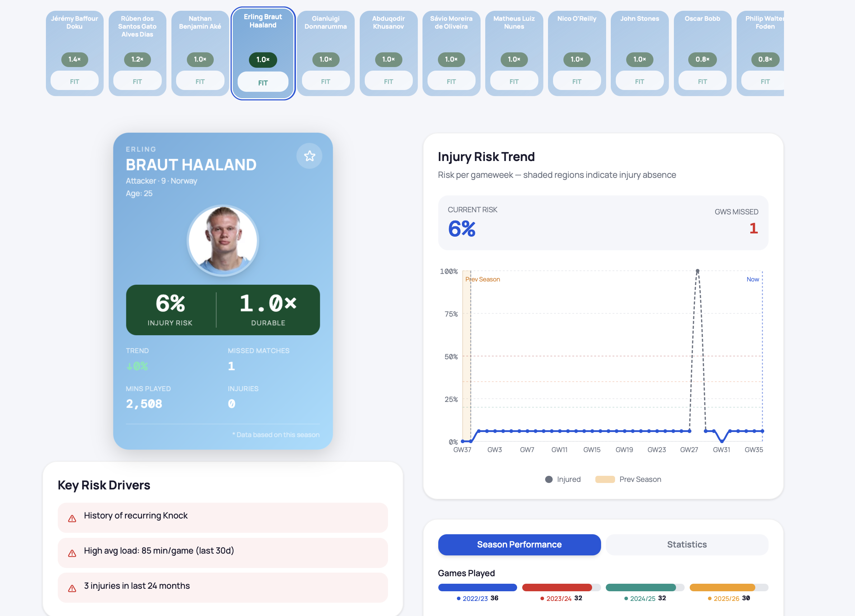Screen dimensions: 855x616
Task: Open Oscar Bobb player card
Action: coord(702,53)
